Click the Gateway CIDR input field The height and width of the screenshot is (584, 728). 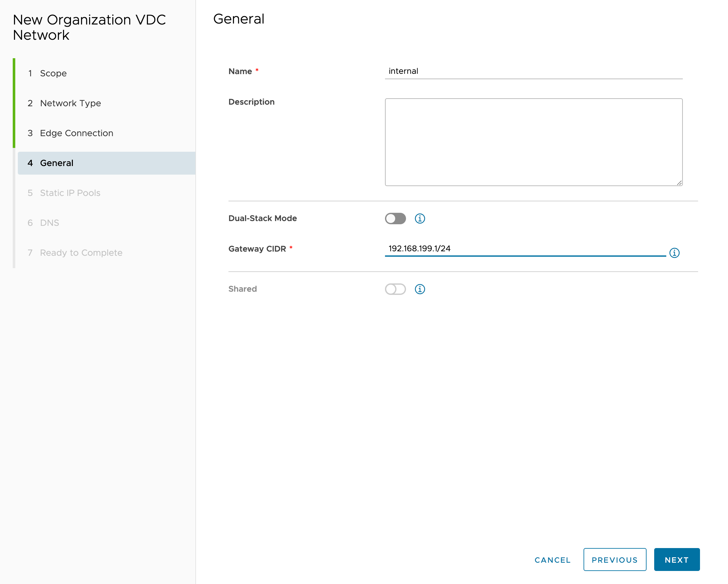(x=527, y=248)
